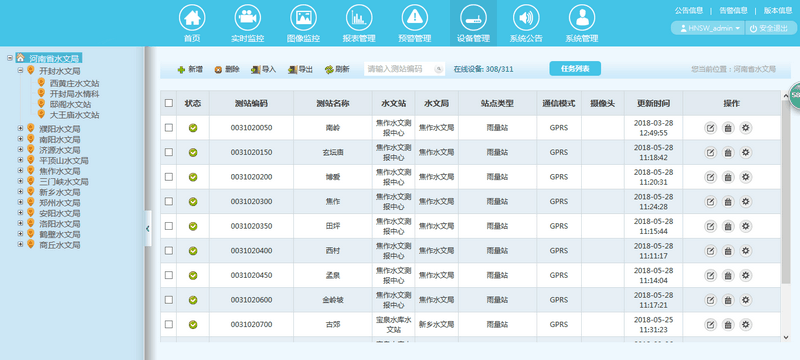Check the 西村 row checkbox
Viewport: 800px width, 360px height.
point(169,250)
